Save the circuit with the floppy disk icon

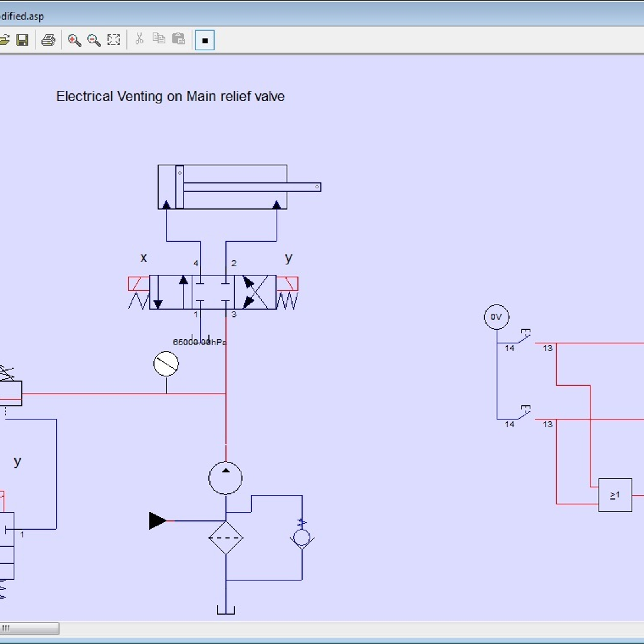22,40
